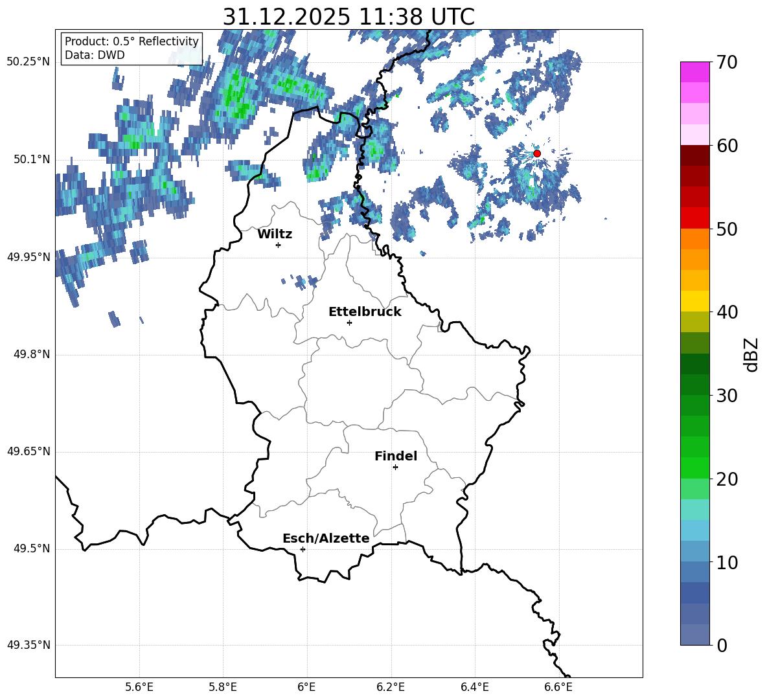
Task: Click the 50.25°N latitude label
Action: pos(29,62)
